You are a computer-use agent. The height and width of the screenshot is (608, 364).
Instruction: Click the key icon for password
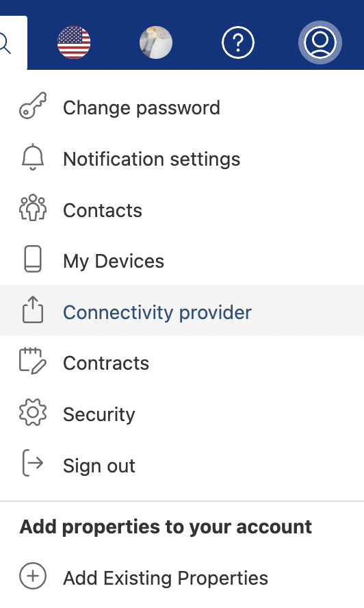coord(33,105)
